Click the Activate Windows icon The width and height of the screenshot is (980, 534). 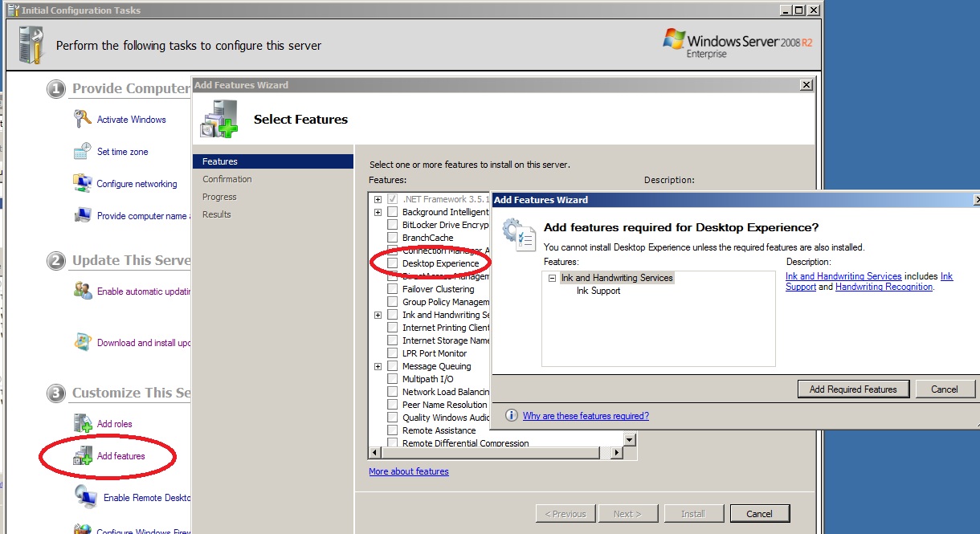[80, 118]
